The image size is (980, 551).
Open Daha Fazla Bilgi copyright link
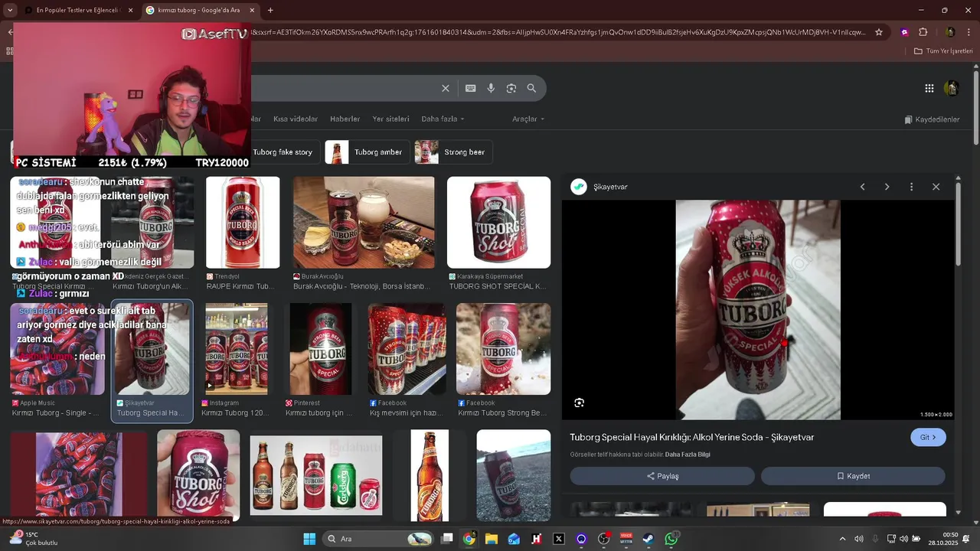pyautogui.click(x=688, y=455)
